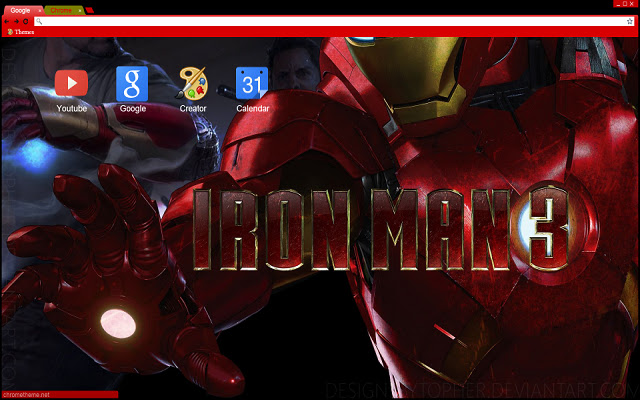Click the chrometheme.net status link
The height and width of the screenshot is (400, 640).
pyautogui.click(x=26, y=395)
